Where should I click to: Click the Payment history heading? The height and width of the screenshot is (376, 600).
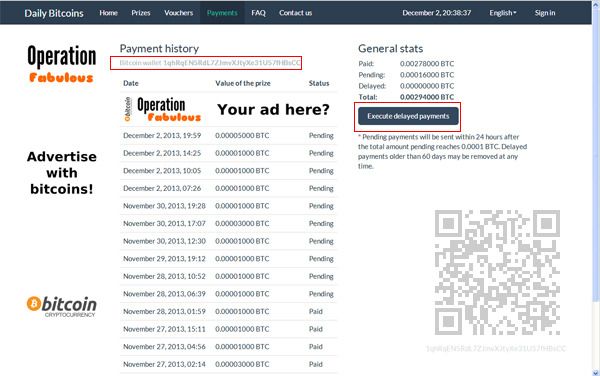pos(159,49)
